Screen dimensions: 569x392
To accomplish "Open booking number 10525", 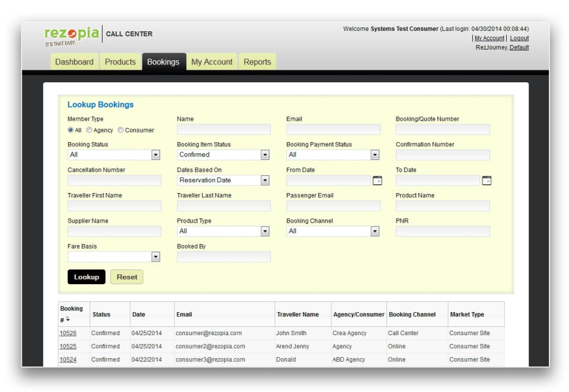I will [68, 346].
